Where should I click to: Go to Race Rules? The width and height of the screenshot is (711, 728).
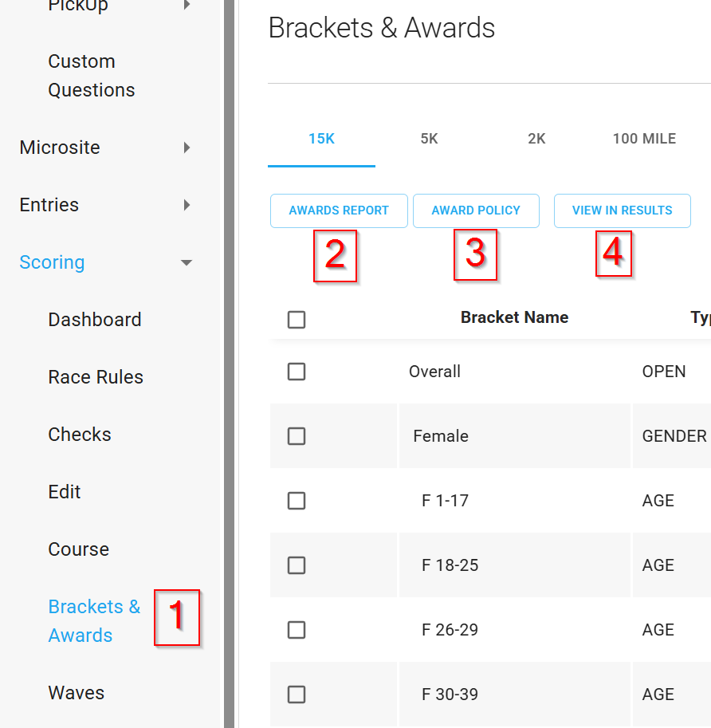(96, 377)
